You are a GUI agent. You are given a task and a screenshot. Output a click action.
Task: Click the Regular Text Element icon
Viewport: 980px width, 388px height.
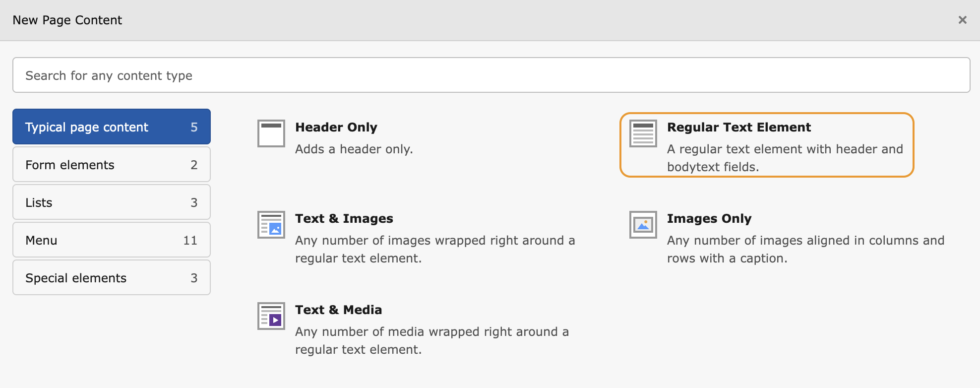point(643,133)
